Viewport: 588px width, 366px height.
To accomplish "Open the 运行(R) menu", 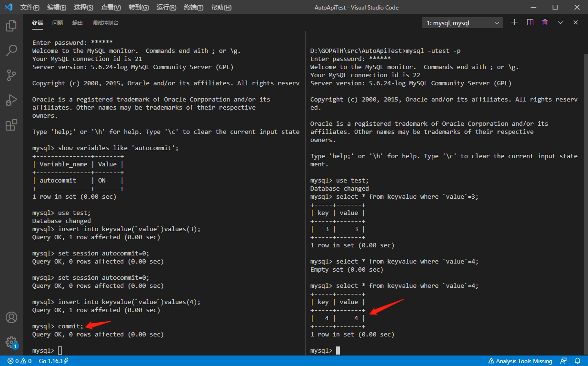I will tap(166, 7).
